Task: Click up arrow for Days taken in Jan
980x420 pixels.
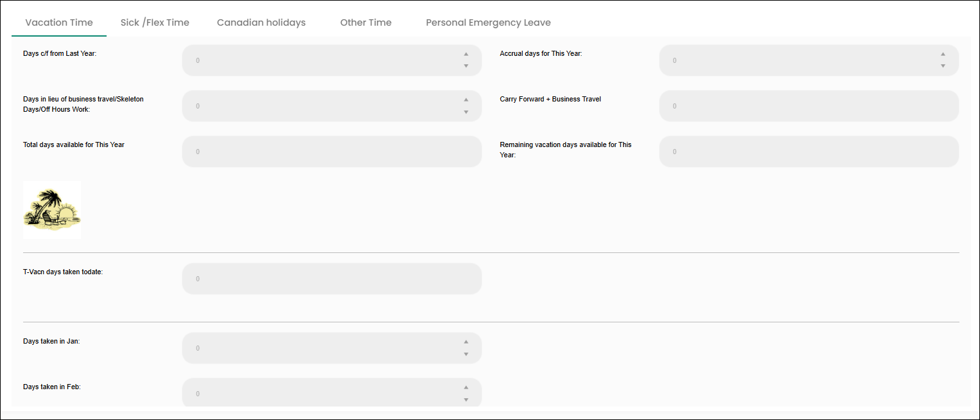Action: (x=466, y=342)
